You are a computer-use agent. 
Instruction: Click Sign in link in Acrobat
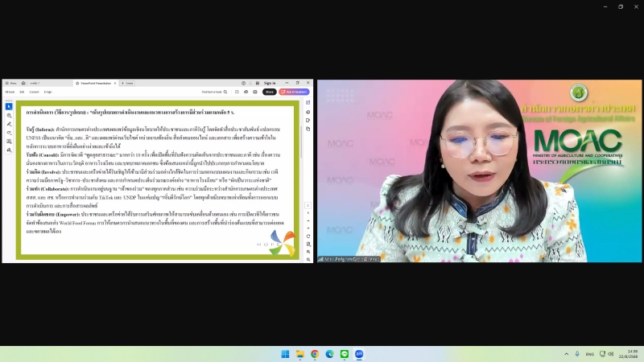coord(270,83)
